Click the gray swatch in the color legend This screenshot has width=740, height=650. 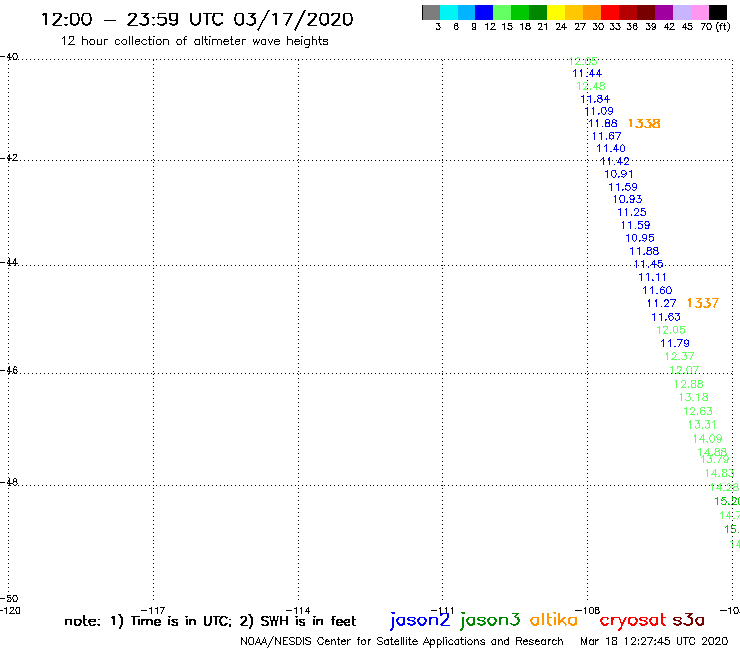(x=431, y=12)
